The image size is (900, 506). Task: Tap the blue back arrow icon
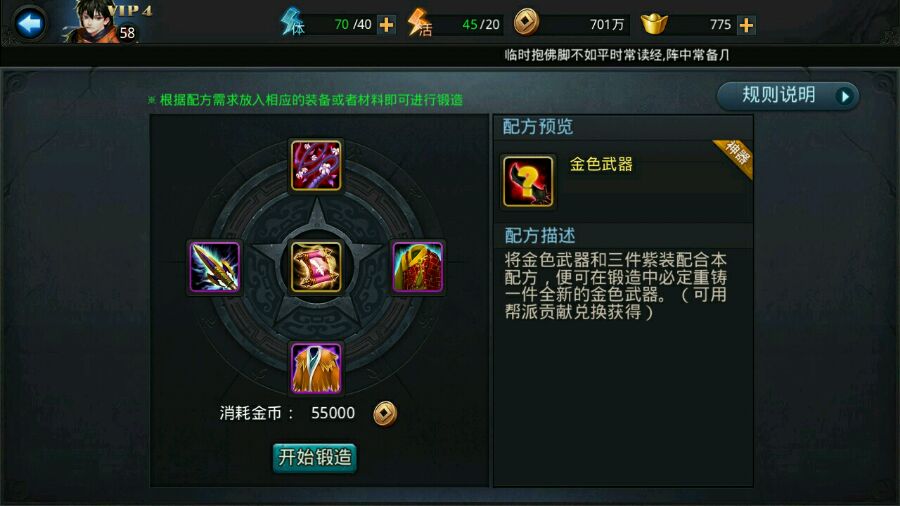[x=30, y=24]
